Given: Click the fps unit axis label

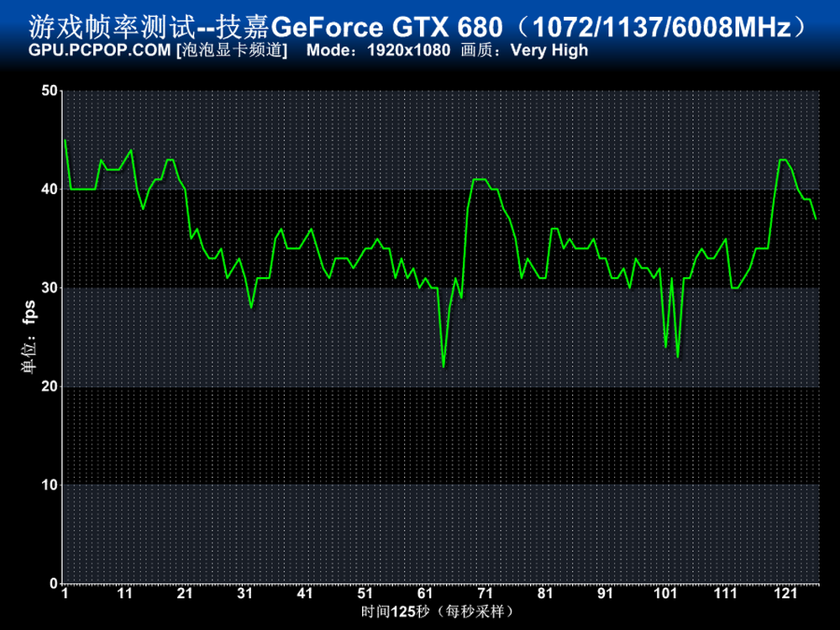Looking at the screenshot, I should pos(29,338).
